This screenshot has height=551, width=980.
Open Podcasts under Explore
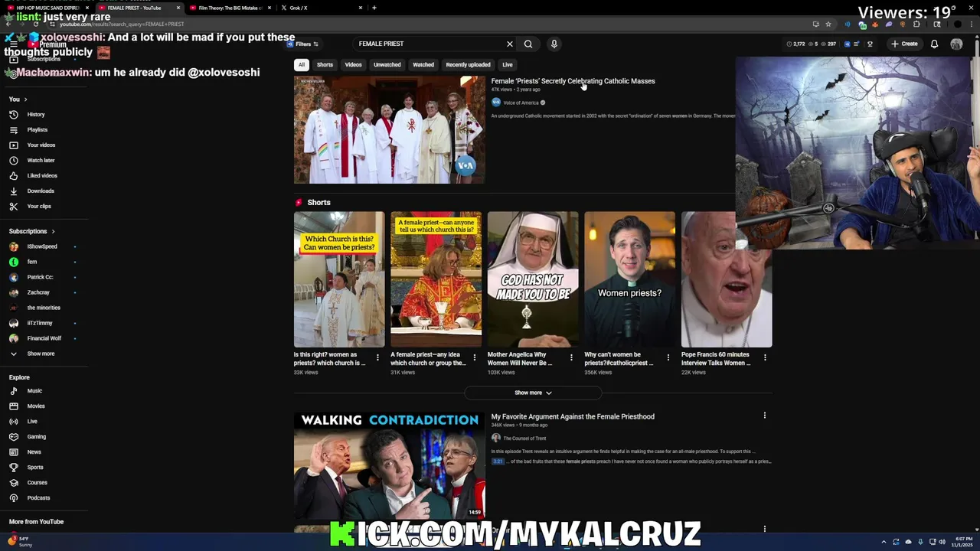click(38, 498)
